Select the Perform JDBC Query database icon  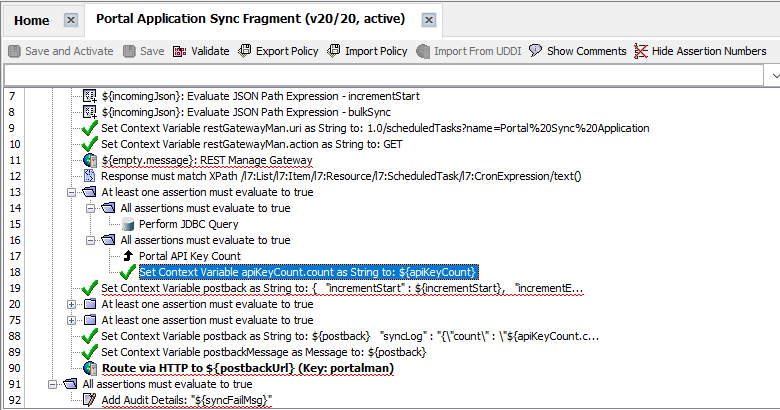[x=127, y=224]
